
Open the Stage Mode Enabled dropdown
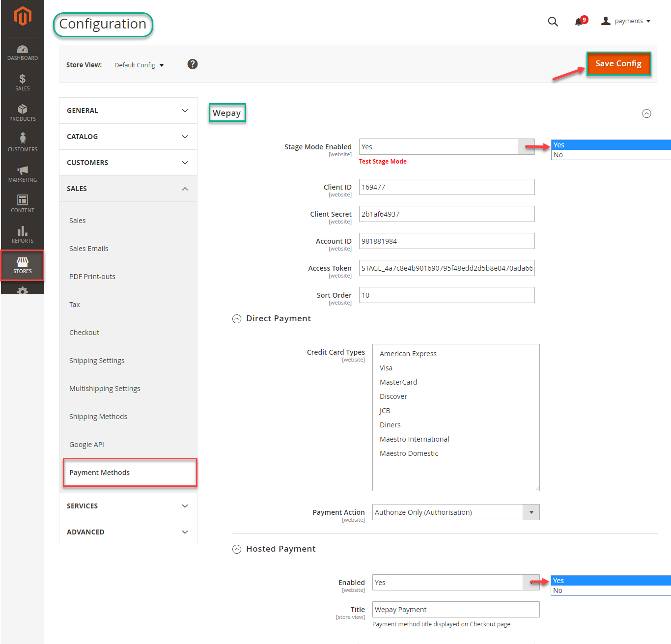(x=526, y=147)
